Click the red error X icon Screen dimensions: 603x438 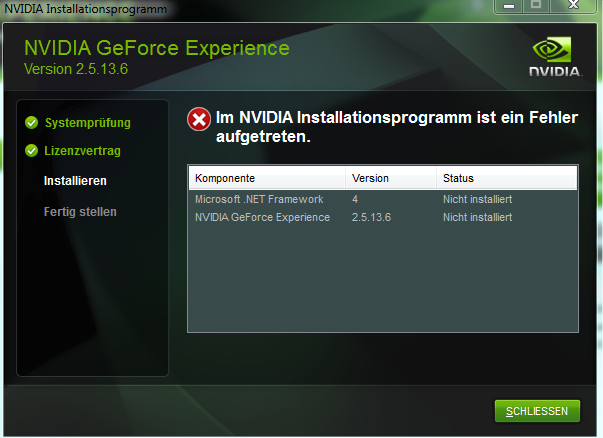point(199,119)
